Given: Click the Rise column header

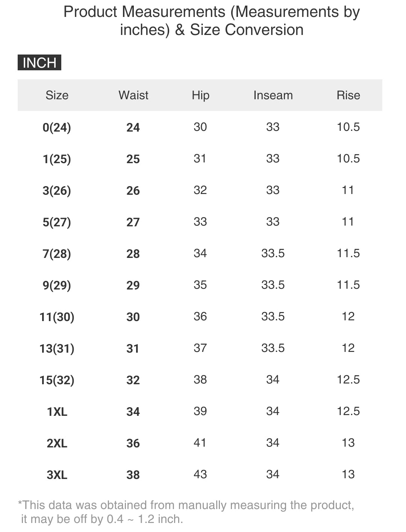Looking at the screenshot, I should coord(348,95).
